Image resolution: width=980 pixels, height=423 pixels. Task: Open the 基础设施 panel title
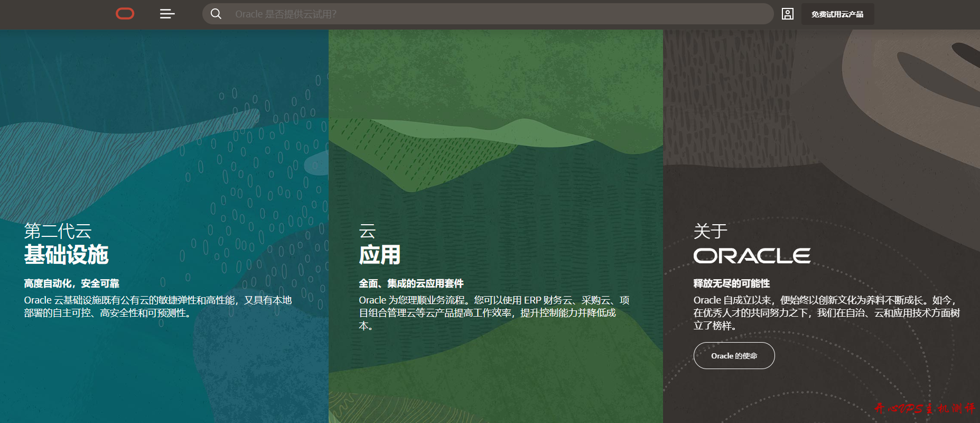[67, 255]
